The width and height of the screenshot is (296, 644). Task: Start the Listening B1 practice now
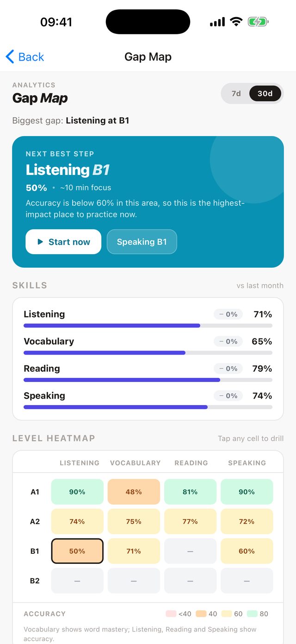coord(63,242)
